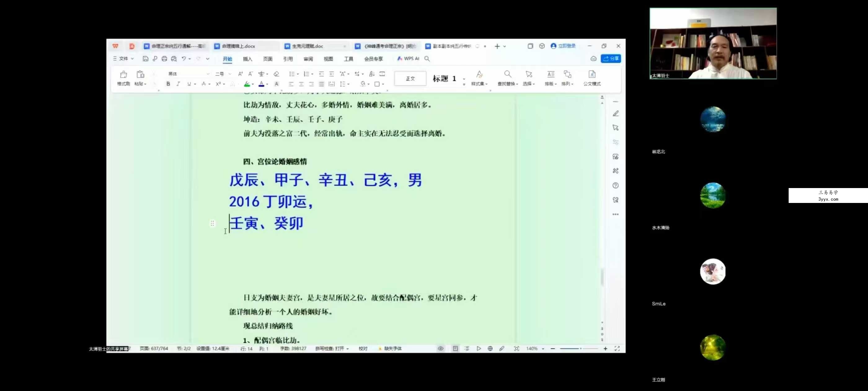Toggle character shading (A) button
This screenshot has width=868, height=391.
(x=276, y=84)
